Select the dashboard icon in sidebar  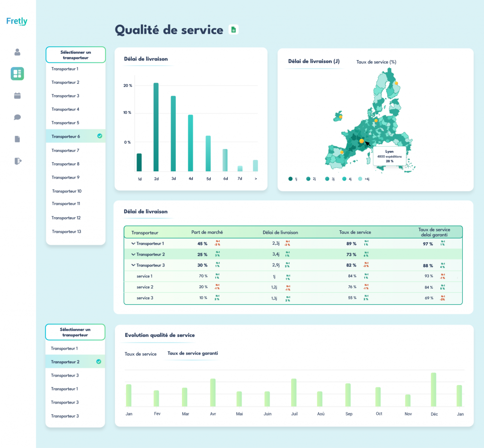click(17, 73)
